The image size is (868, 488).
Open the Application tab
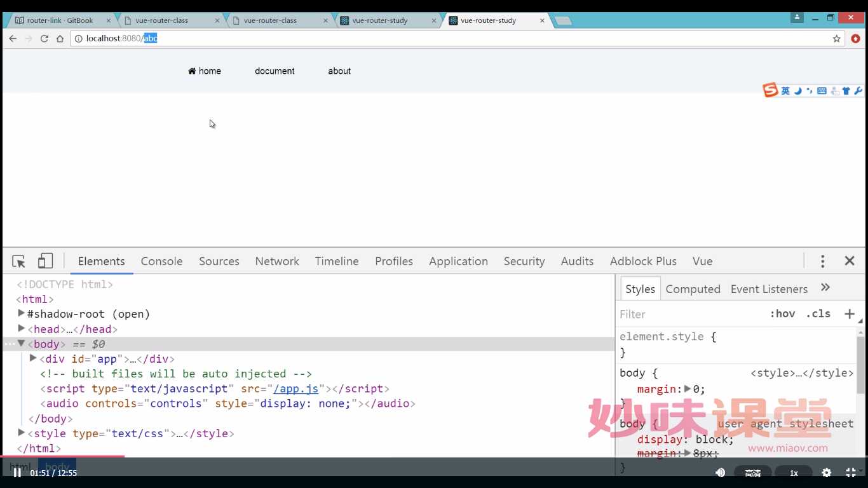pyautogui.click(x=458, y=261)
